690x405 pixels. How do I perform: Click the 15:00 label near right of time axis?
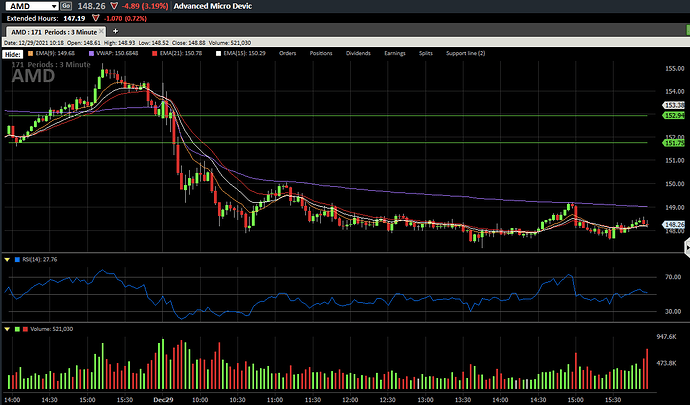tap(576, 400)
